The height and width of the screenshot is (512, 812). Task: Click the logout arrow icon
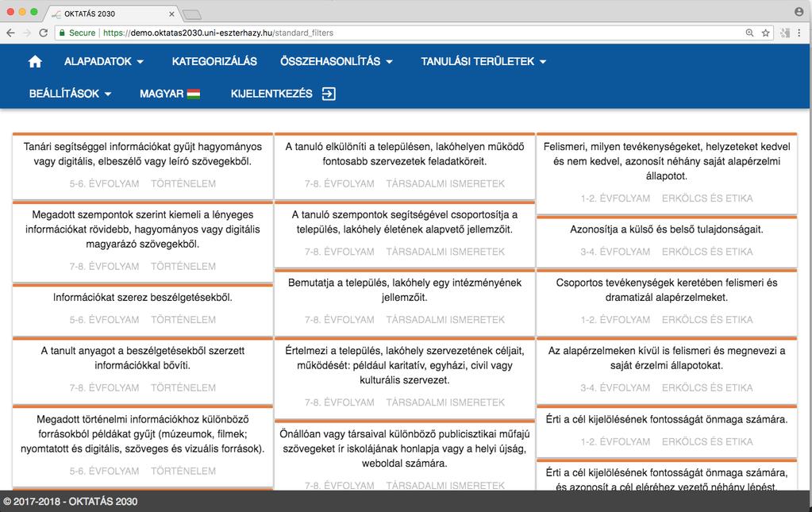coord(329,94)
